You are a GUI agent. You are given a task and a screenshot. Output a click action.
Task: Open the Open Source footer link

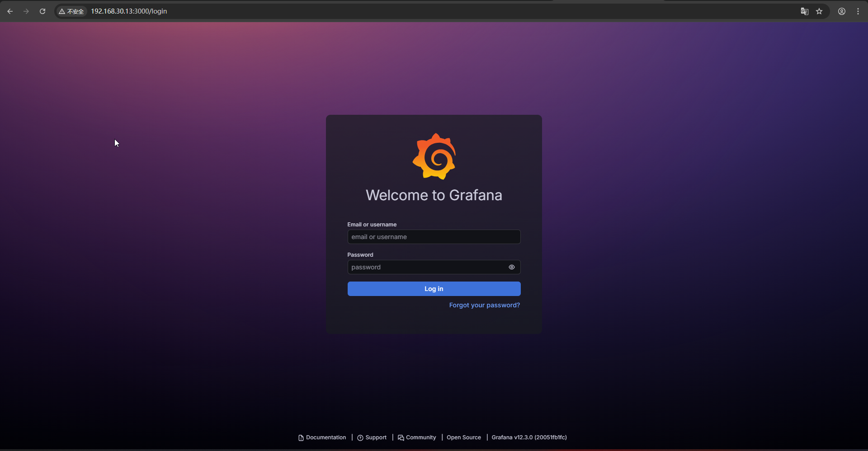point(464,437)
